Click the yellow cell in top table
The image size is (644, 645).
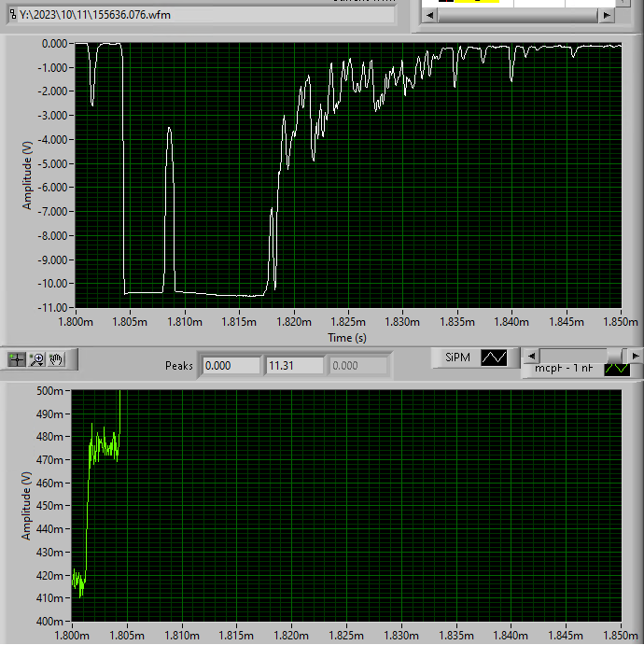[x=477, y=1]
